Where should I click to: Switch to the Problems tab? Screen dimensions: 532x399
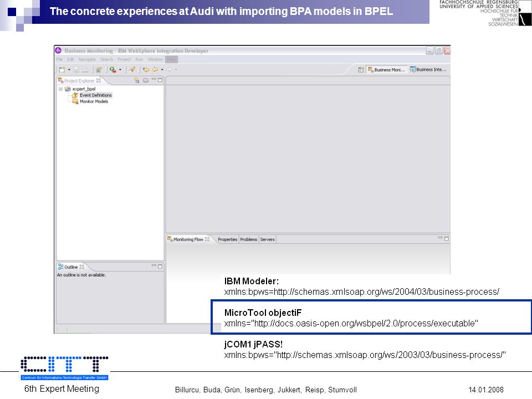pyautogui.click(x=249, y=239)
